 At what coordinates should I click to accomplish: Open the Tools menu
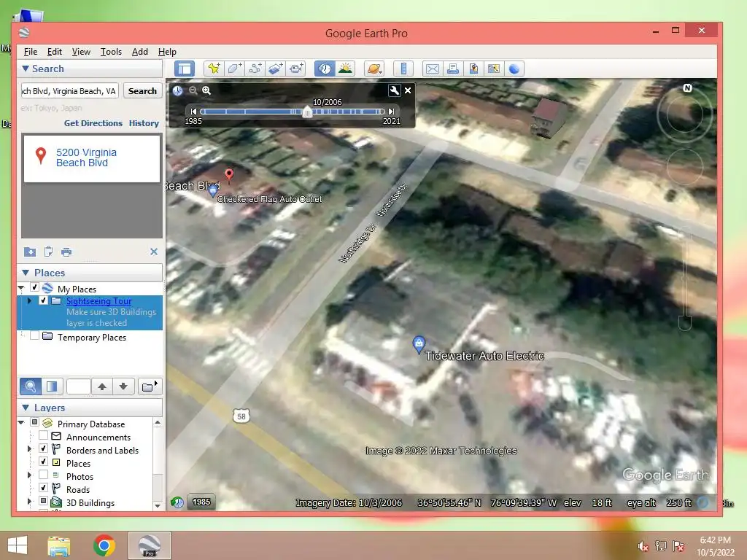point(111,52)
